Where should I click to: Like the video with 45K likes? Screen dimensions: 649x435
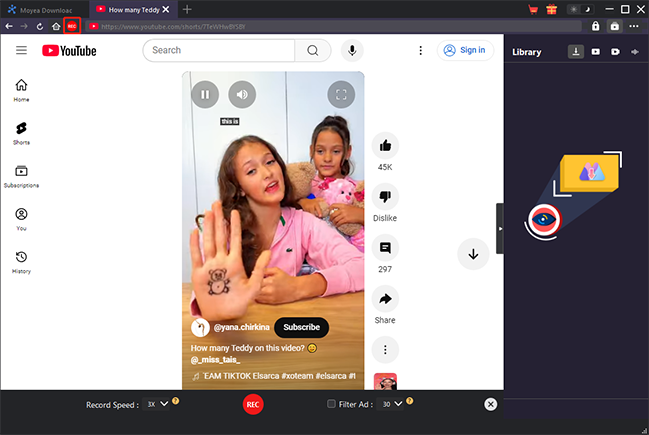385,144
